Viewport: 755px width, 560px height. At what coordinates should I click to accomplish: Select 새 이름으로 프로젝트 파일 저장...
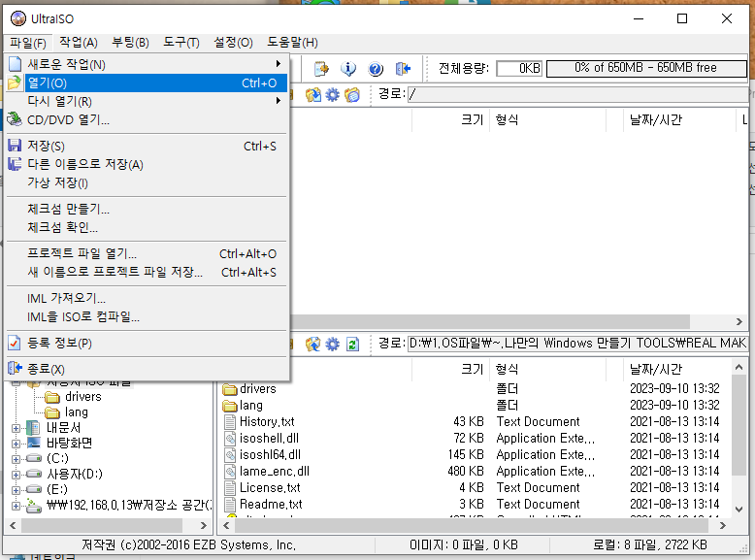[146, 272]
